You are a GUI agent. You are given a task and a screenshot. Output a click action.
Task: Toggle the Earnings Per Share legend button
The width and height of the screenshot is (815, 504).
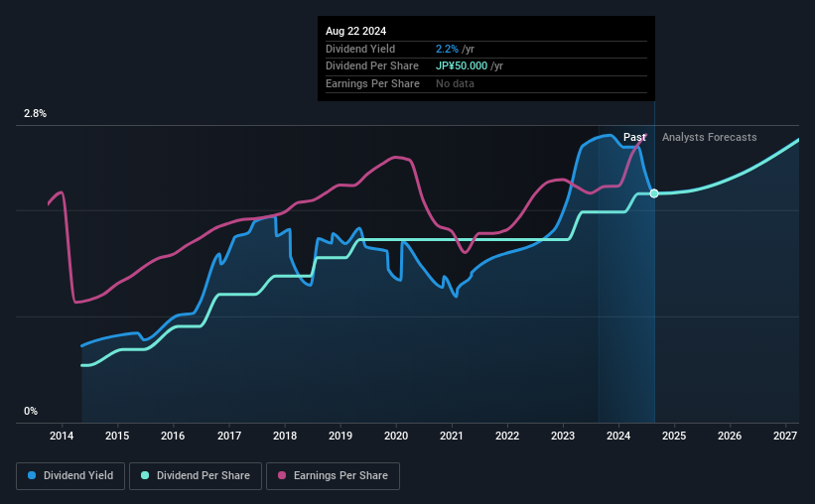pos(333,476)
